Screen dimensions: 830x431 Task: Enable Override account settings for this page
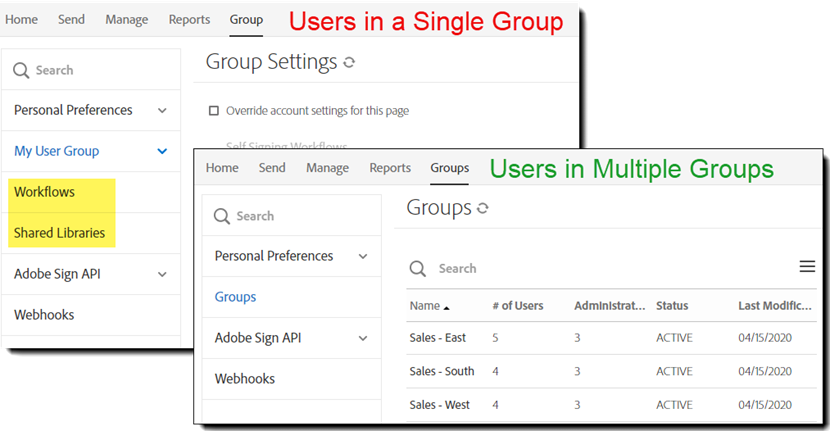(x=213, y=111)
